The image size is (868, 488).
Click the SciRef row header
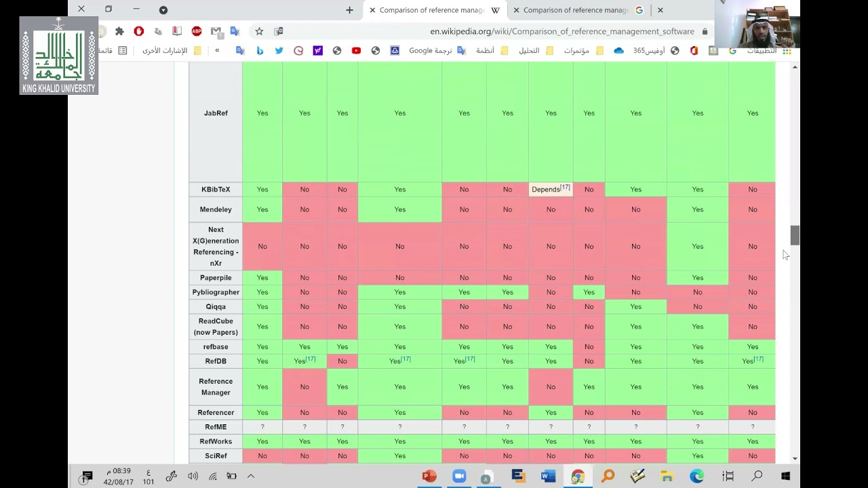[x=216, y=456]
